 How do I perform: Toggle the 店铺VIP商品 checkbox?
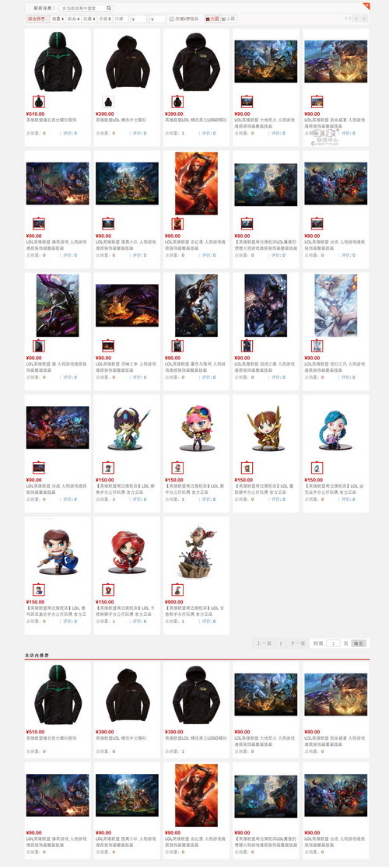[171, 19]
